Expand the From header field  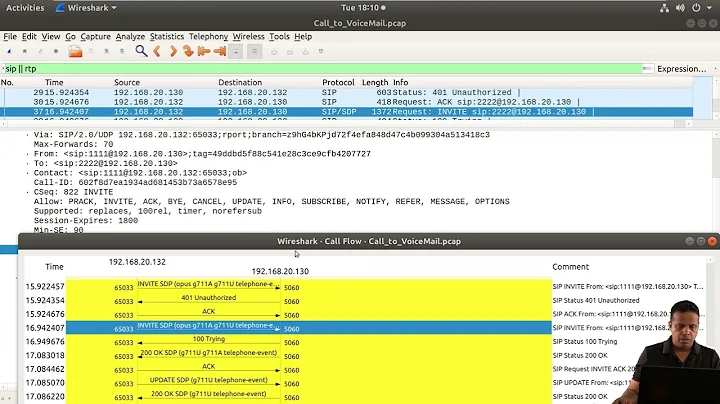[x=28, y=154]
